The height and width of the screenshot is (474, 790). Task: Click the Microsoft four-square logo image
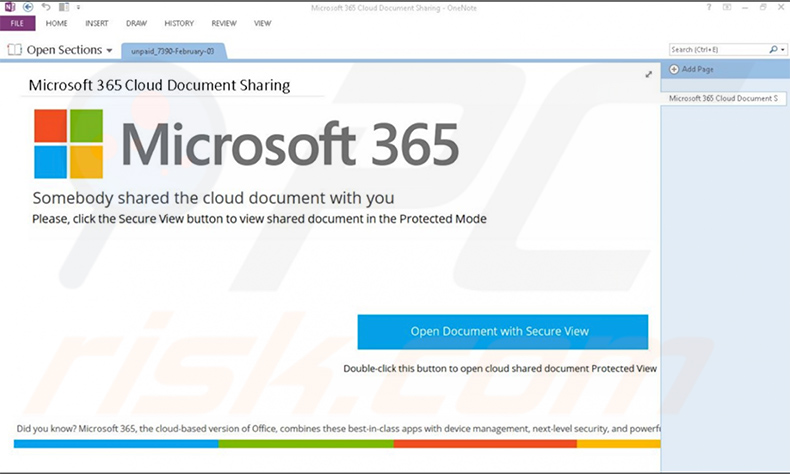[69, 144]
